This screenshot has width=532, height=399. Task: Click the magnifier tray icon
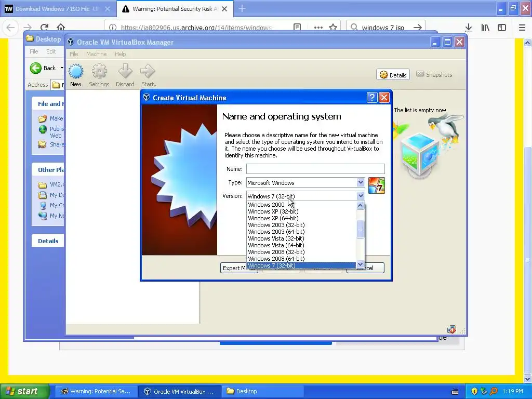point(494,391)
